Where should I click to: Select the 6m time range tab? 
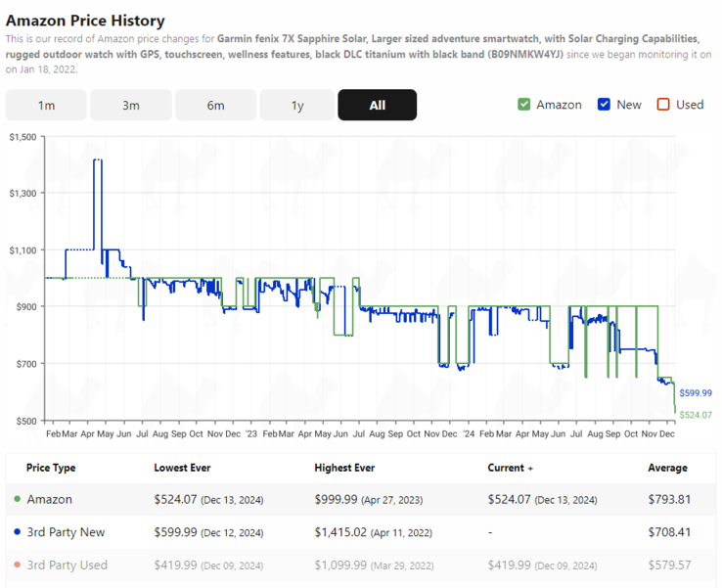point(215,105)
